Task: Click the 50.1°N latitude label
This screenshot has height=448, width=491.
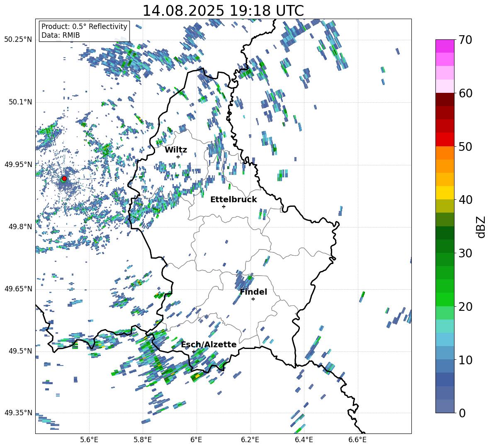Action: pyautogui.click(x=20, y=102)
